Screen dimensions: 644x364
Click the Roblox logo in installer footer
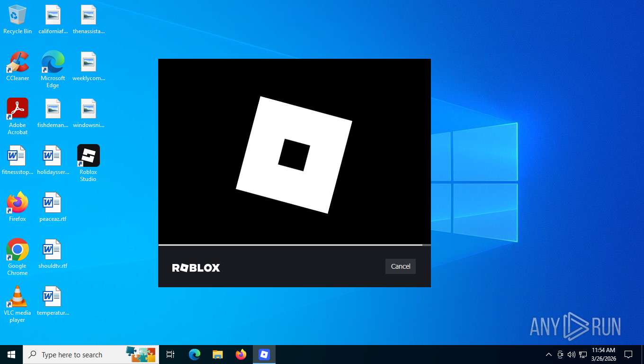[196, 268]
